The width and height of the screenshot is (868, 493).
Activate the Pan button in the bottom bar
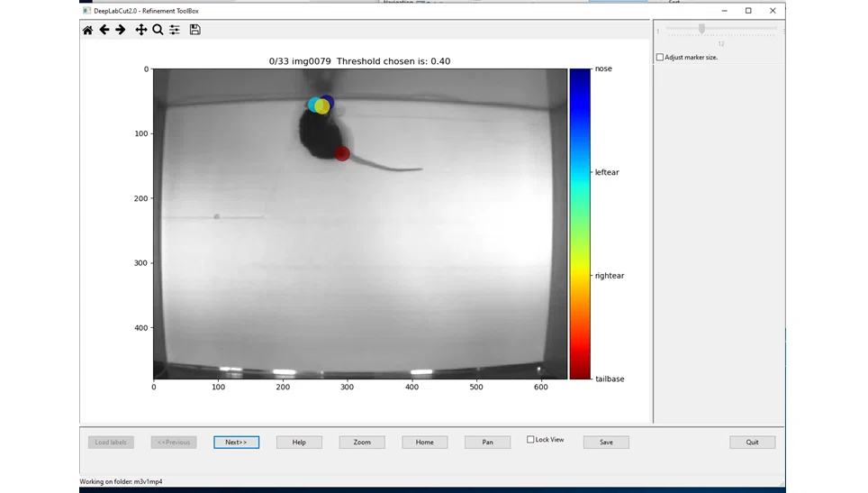tap(488, 442)
